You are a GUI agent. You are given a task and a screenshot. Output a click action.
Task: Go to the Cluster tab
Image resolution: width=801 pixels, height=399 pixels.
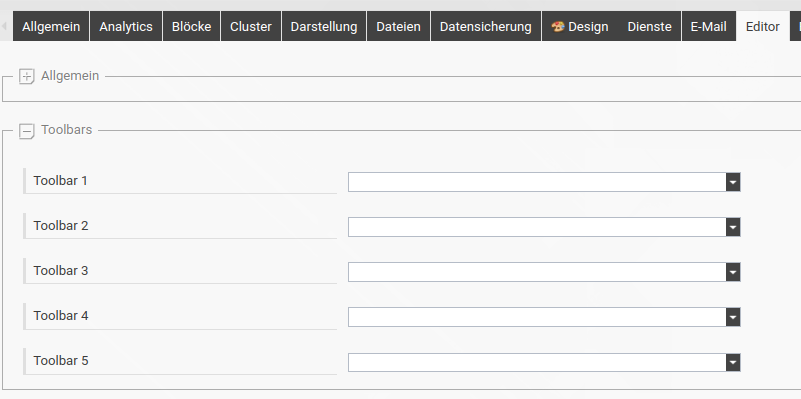(x=251, y=26)
